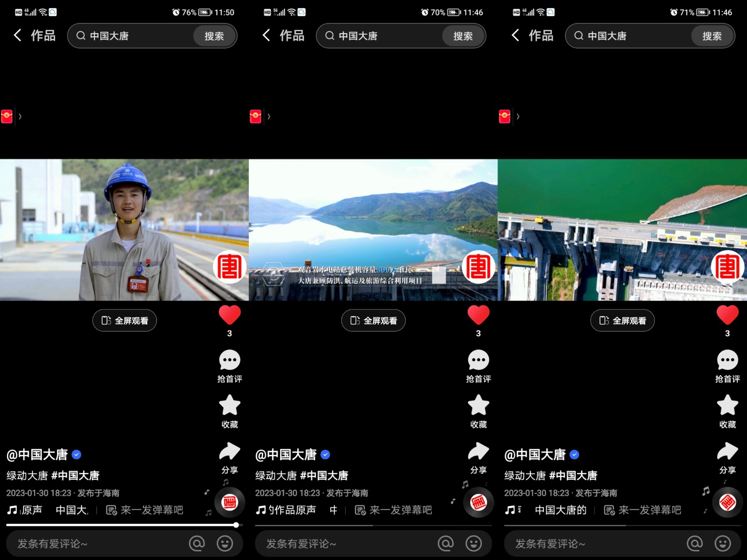Image resolution: width=747 pixels, height=560 pixels.
Task: Click the playback progress bar on the left screen
Action: click(121, 525)
